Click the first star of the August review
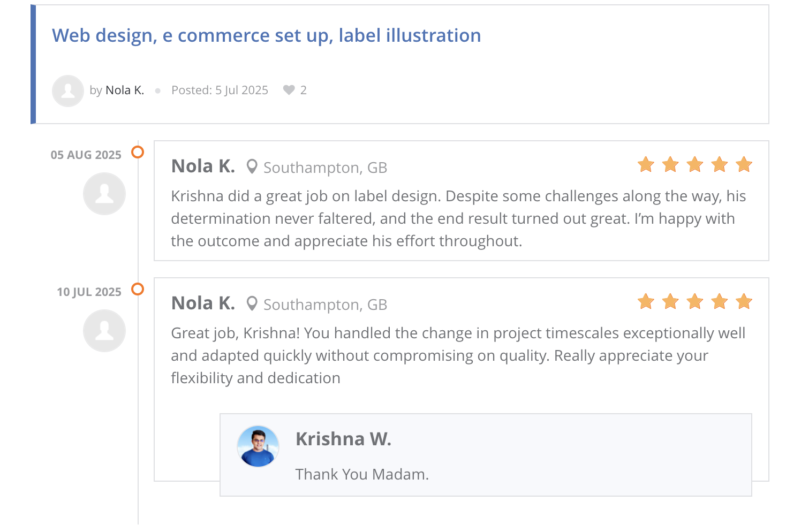 click(x=646, y=164)
